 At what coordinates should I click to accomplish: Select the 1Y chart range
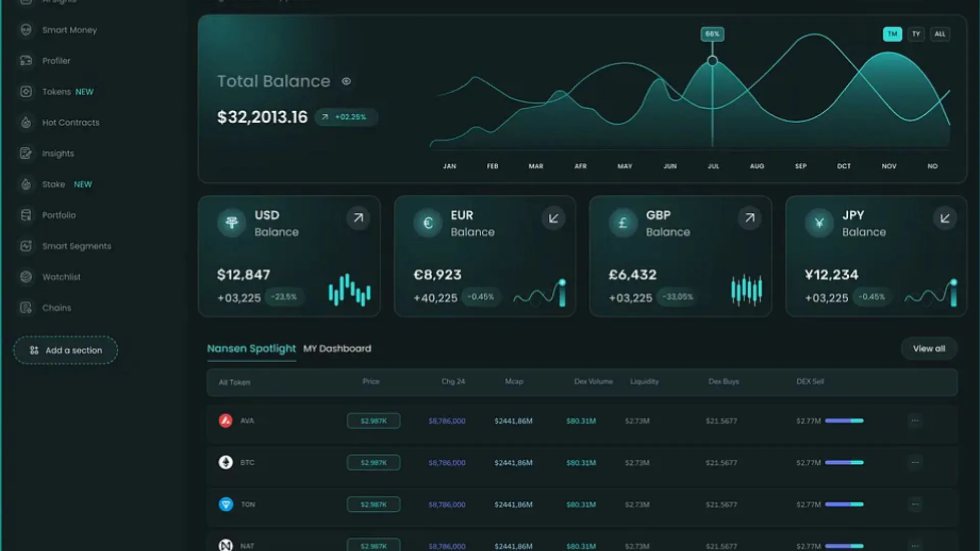916,34
